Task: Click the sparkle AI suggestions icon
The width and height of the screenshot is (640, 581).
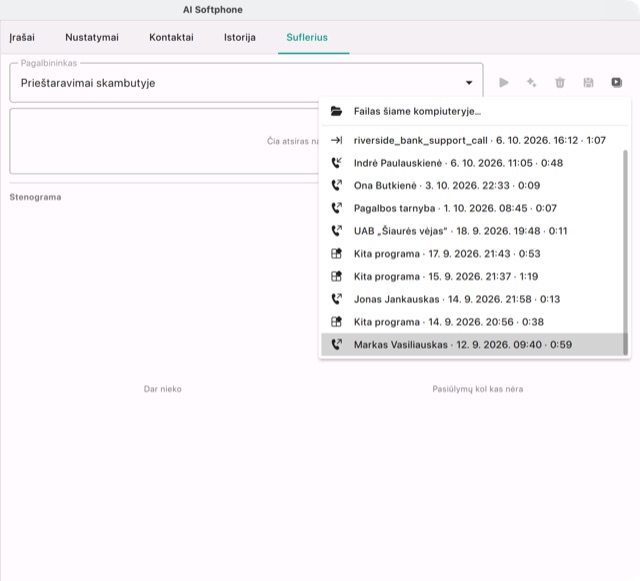Action: coord(531,83)
